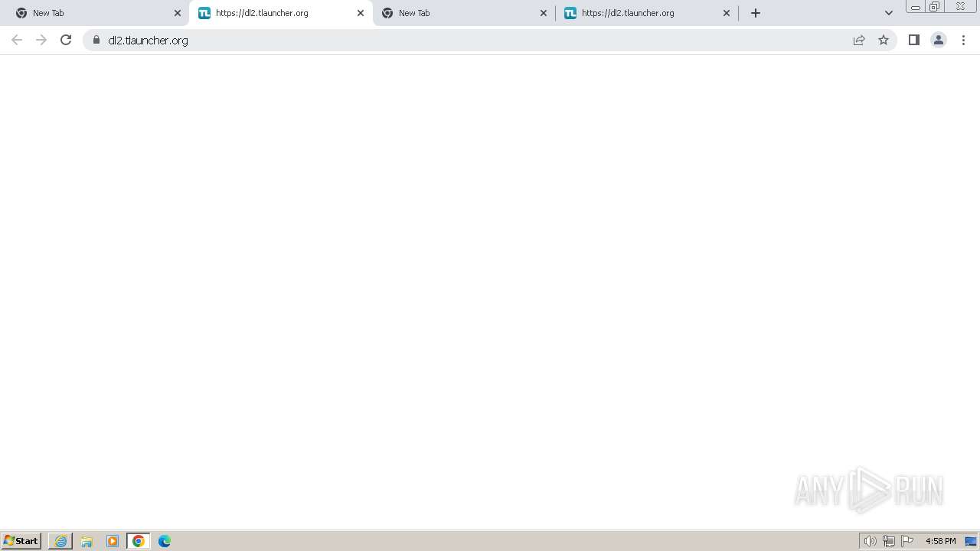Open the profile avatar menu
Viewport: 980px width, 551px height.
click(x=939, y=40)
